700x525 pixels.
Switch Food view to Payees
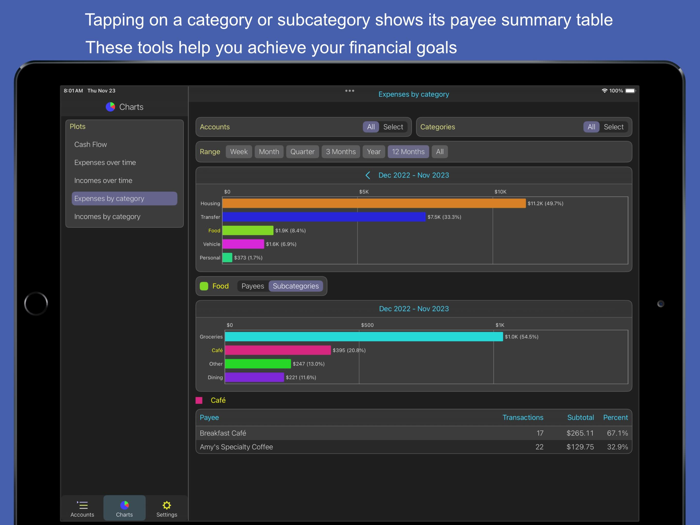click(x=253, y=286)
